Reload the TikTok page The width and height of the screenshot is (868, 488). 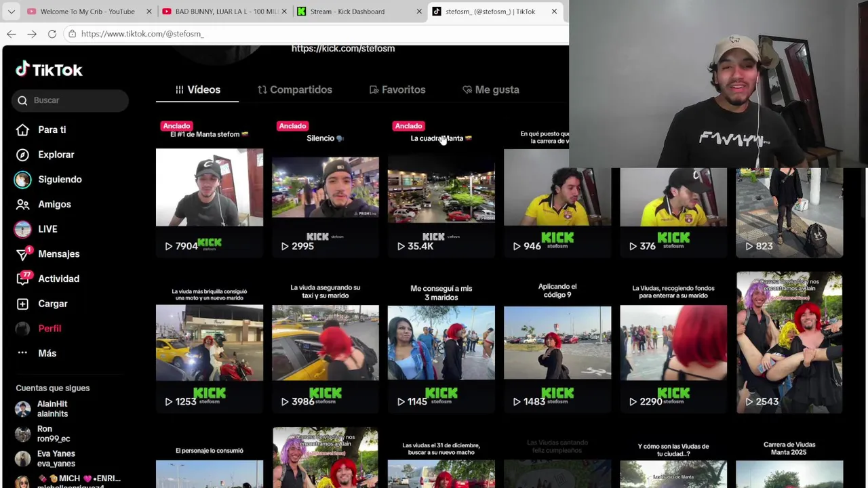[x=52, y=33]
